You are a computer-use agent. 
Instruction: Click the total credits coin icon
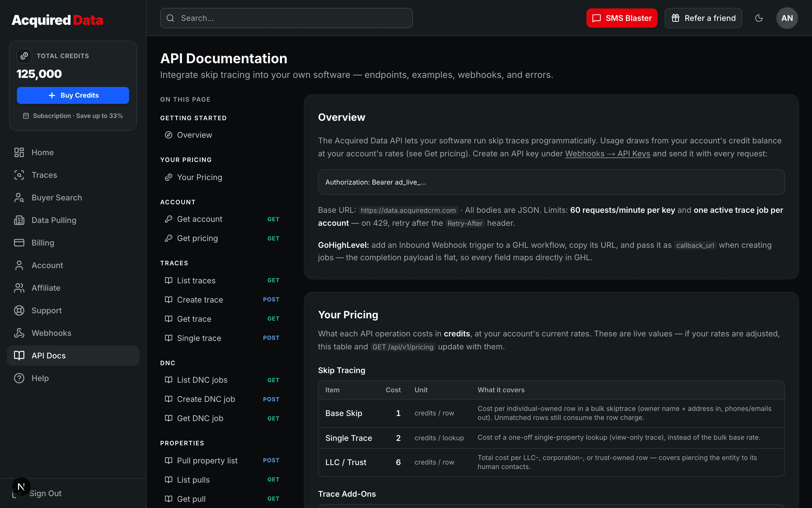tap(24, 56)
